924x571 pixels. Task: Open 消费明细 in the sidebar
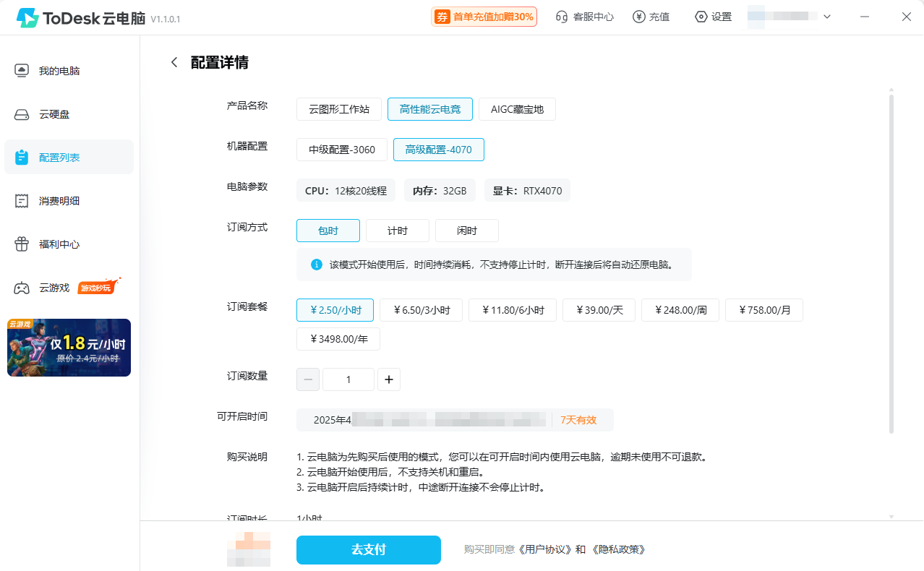[x=69, y=201]
